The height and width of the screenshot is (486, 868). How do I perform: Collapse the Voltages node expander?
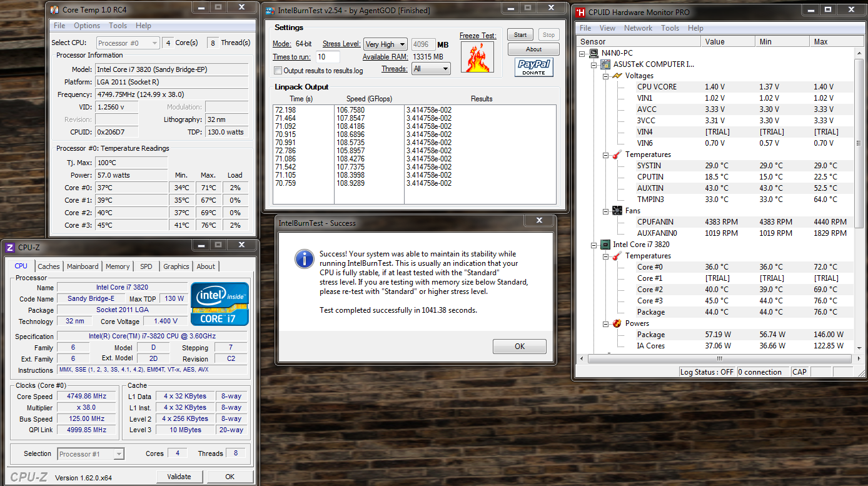pos(605,76)
